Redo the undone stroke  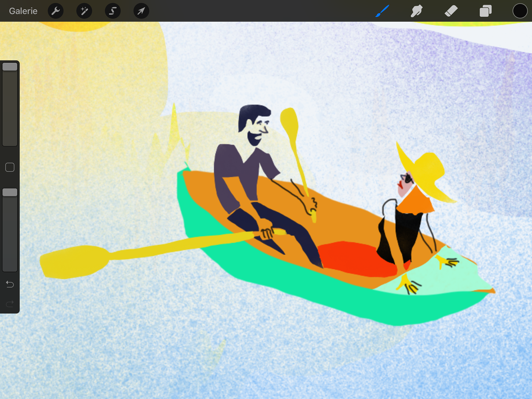(x=10, y=304)
